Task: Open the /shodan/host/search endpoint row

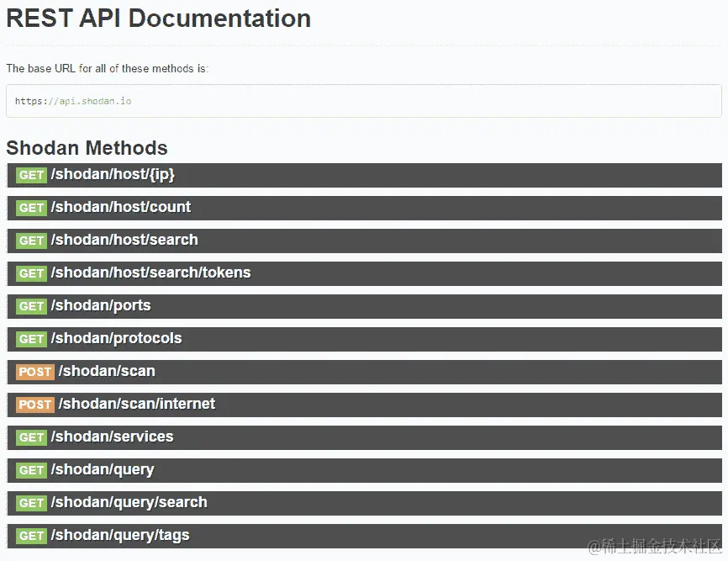Action: click(365, 241)
